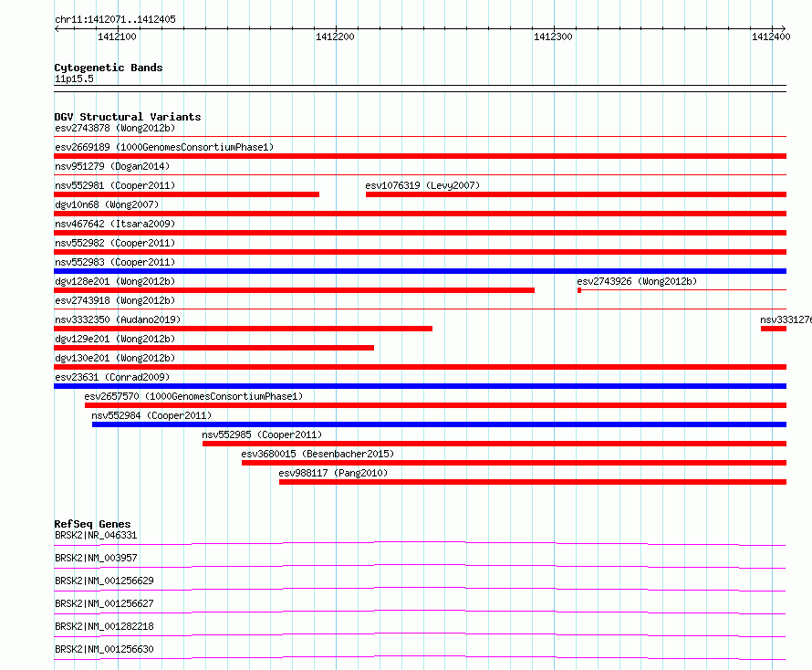Click the esv1076319 (Levy2007) variant label
The width and height of the screenshot is (812, 670).
pyautogui.click(x=422, y=185)
